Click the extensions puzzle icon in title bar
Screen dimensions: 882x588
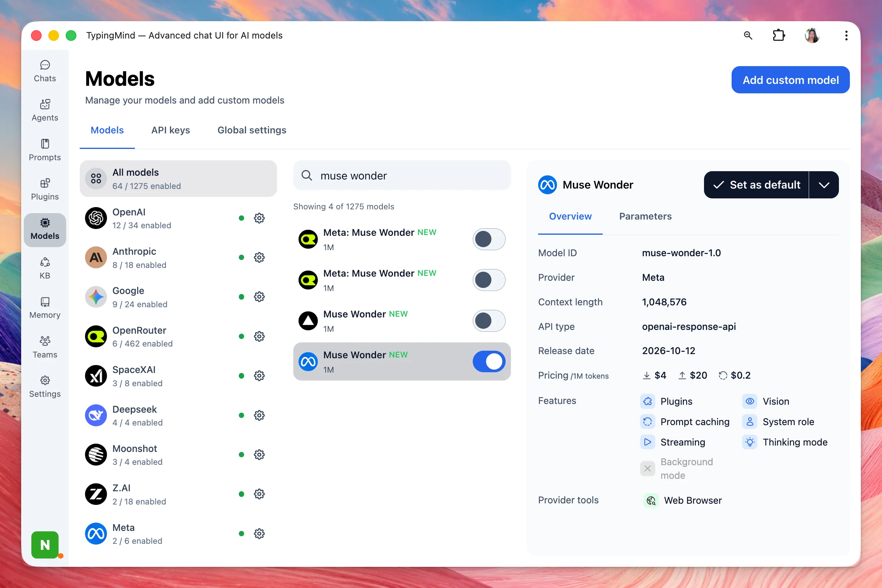tap(778, 36)
